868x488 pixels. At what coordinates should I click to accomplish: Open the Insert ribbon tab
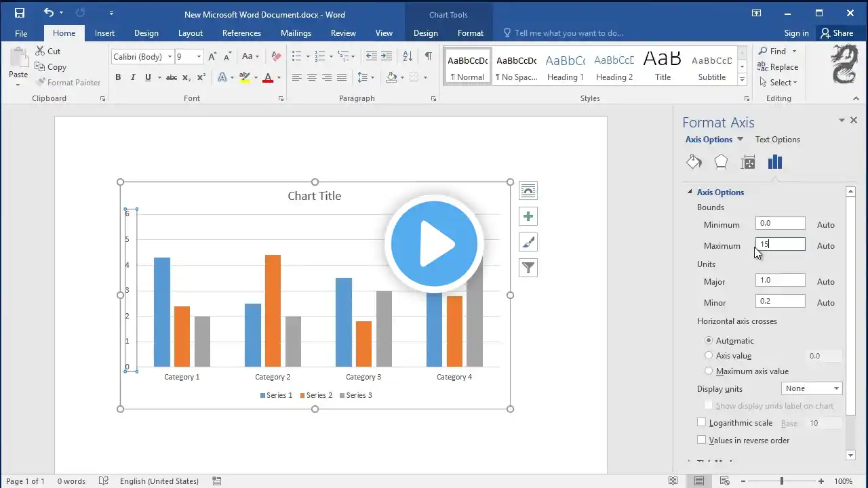pyautogui.click(x=104, y=33)
